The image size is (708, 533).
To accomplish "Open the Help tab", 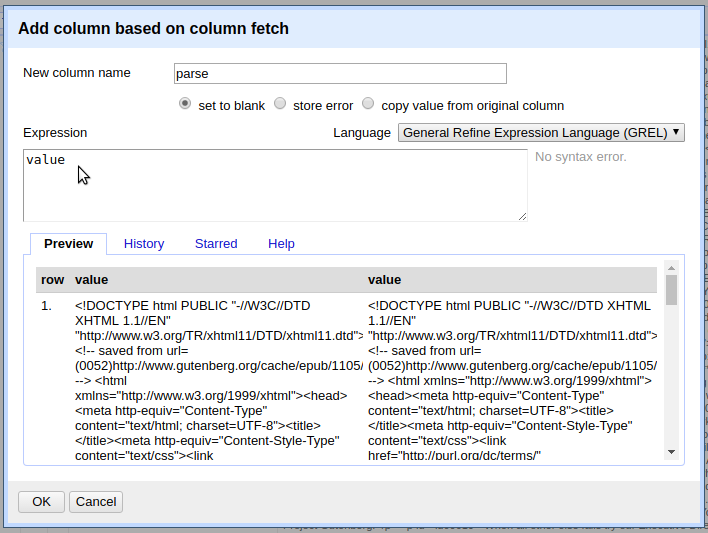I will pos(281,243).
